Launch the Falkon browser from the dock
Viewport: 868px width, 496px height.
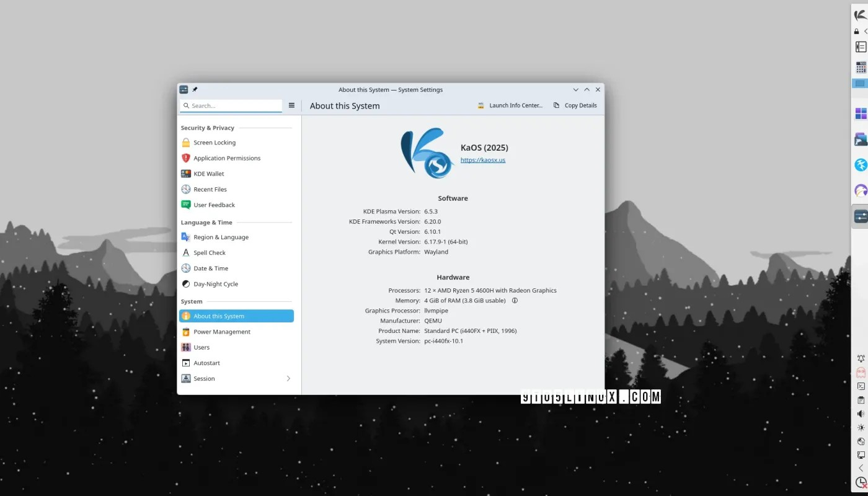pyautogui.click(x=861, y=165)
